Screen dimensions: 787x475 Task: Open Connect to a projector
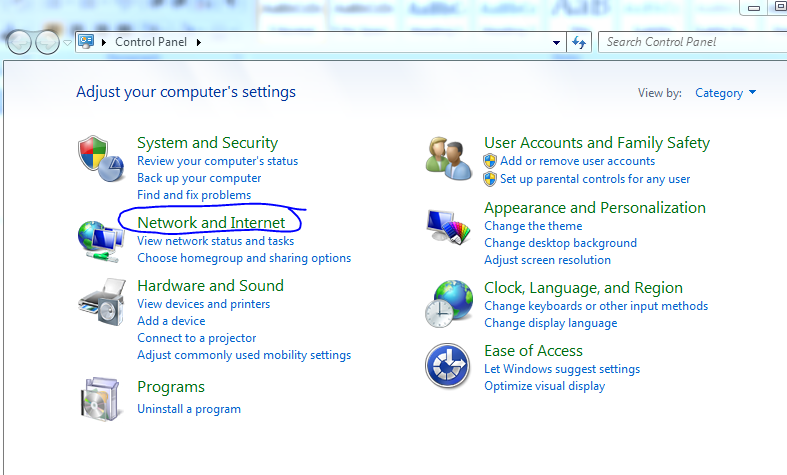(x=197, y=338)
